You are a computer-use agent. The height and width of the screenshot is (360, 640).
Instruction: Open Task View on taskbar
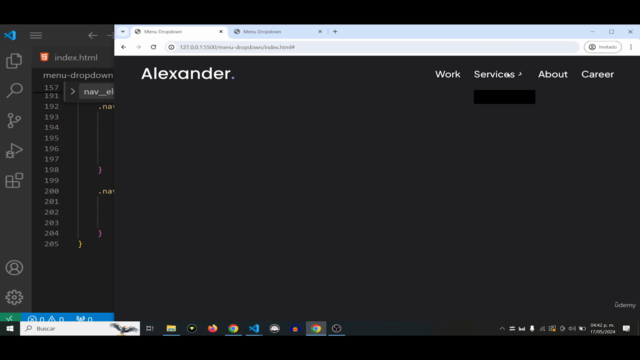150,328
